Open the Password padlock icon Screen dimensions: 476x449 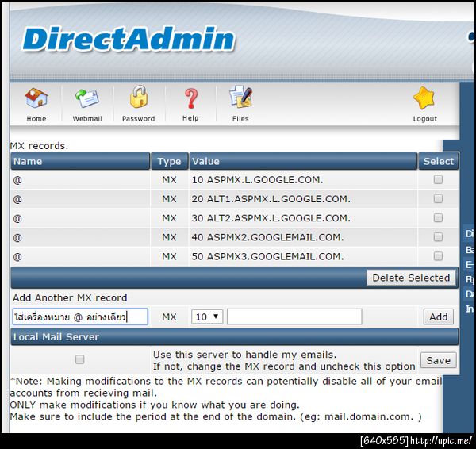pyautogui.click(x=139, y=97)
